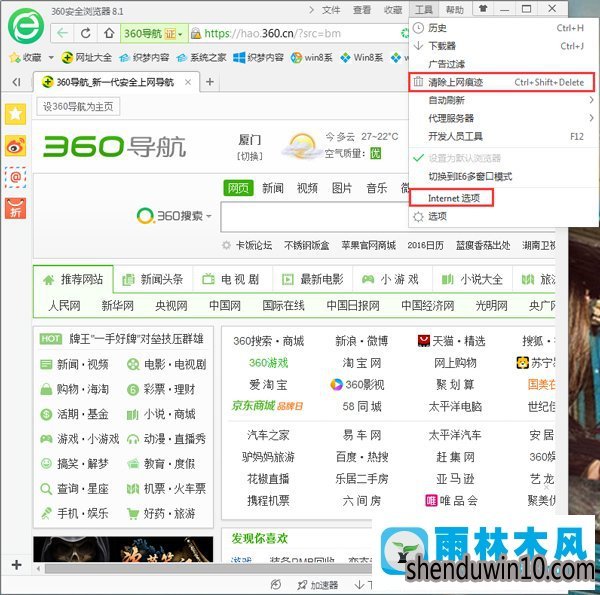The image size is (600, 595).
Task: Select the 网页 search category
Action: pyautogui.click(x=238, y=188)
